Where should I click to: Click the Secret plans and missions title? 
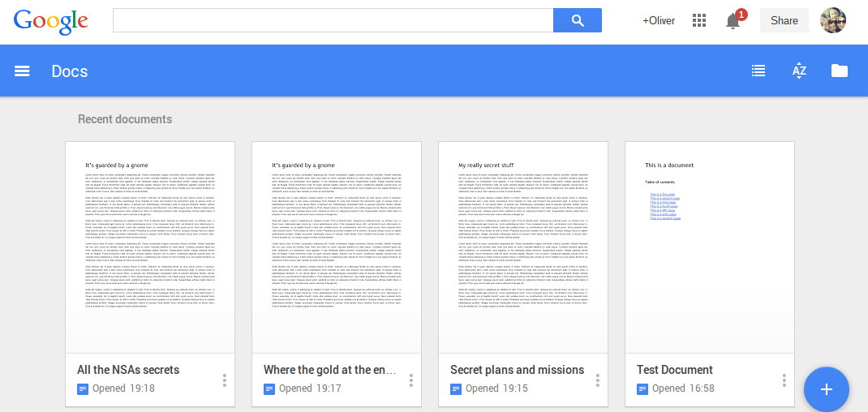pos(517,370)
